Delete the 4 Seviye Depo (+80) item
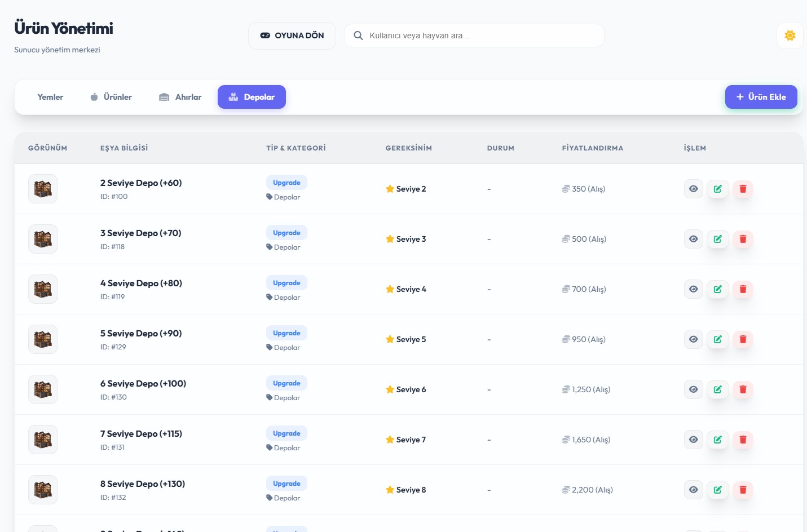Viewport: 807px width, 532px height. (743, 289)
